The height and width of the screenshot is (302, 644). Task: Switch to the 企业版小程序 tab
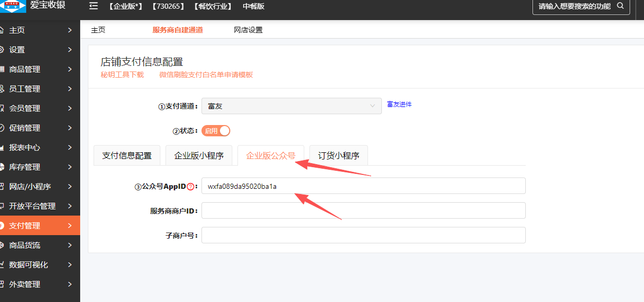click(198, 155)
